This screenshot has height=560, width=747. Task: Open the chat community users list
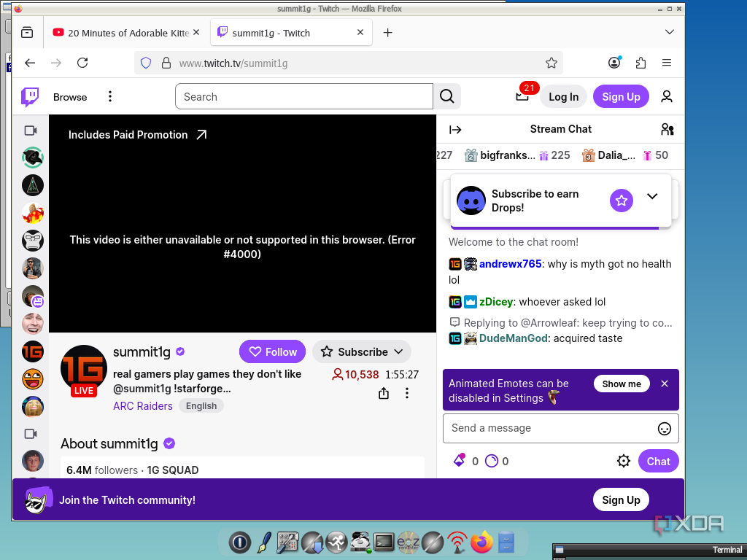click(667, 130)
